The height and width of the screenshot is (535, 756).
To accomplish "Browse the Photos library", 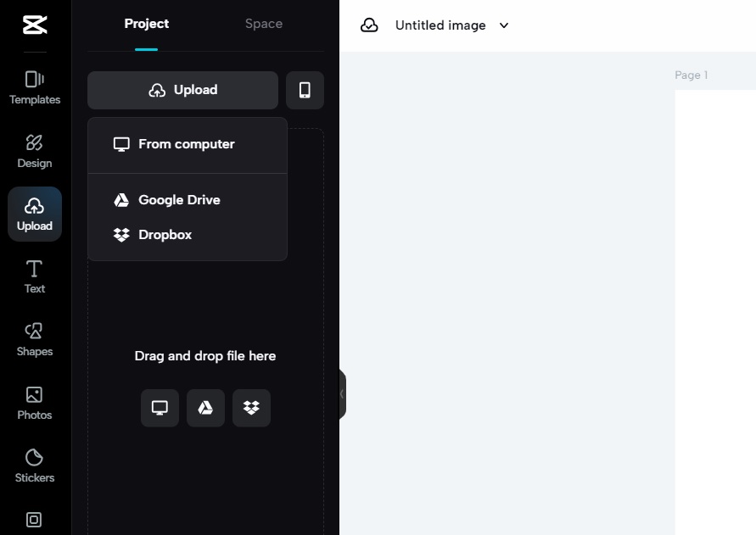I will point(34,402).
